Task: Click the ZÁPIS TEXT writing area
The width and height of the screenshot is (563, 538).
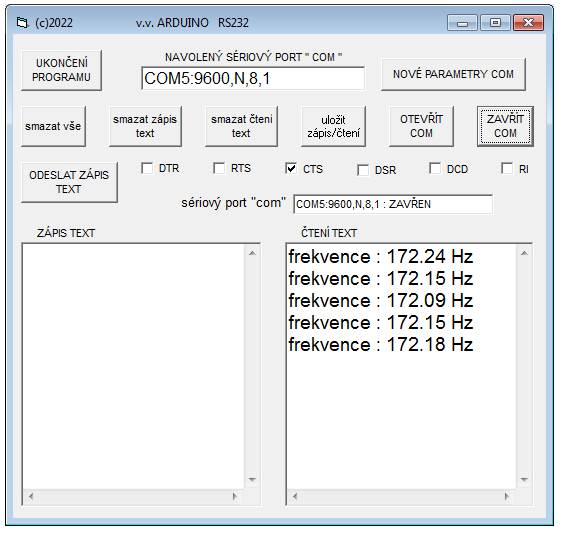Action: [x=134, y=366]
